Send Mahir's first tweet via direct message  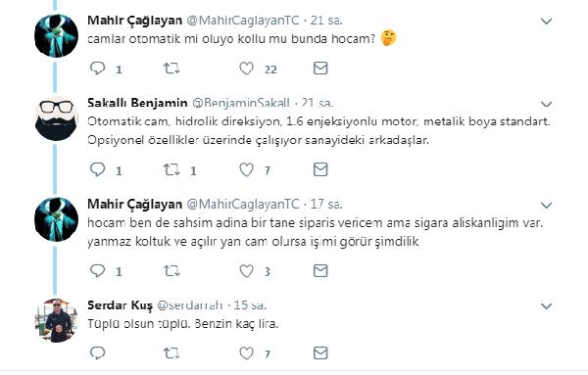pyautogui.click(x=320, y=69)
